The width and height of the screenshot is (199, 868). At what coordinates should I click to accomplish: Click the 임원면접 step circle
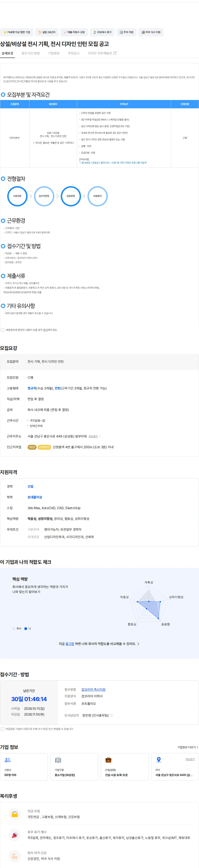(71, 196)
